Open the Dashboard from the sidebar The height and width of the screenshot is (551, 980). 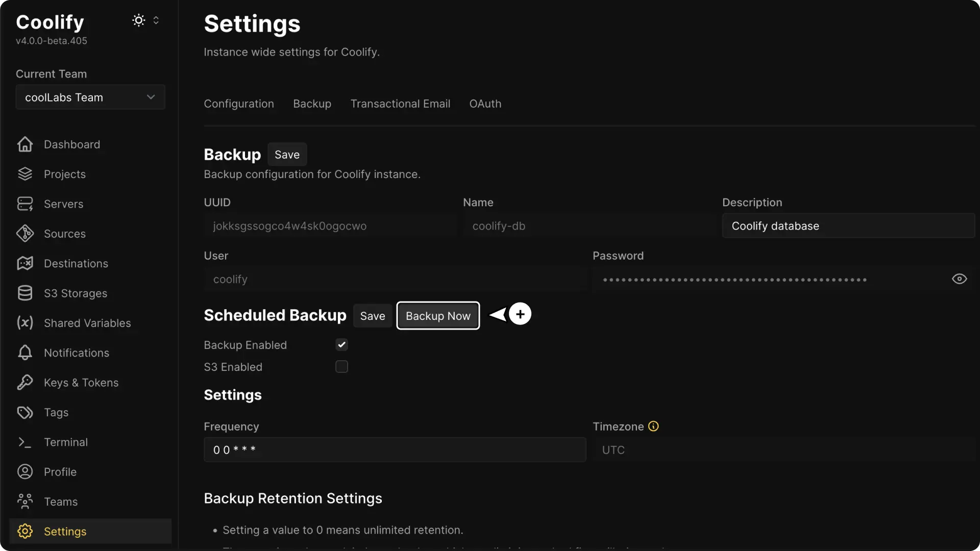(x=71, y=144)
